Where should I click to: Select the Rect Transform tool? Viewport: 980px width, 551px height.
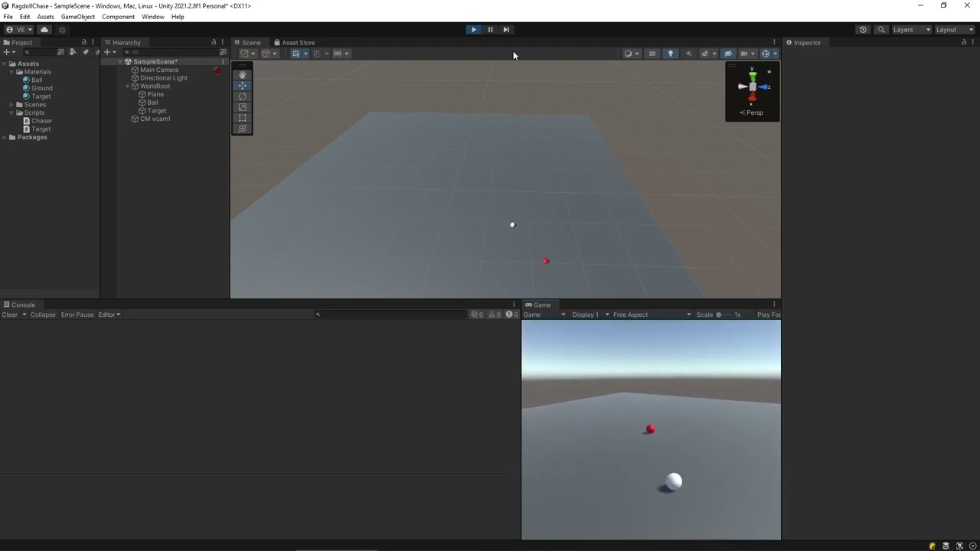242,117
